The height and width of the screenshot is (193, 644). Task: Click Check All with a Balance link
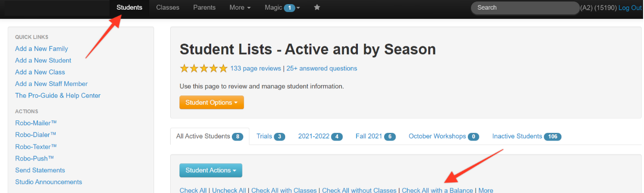[x=437, y=190]
